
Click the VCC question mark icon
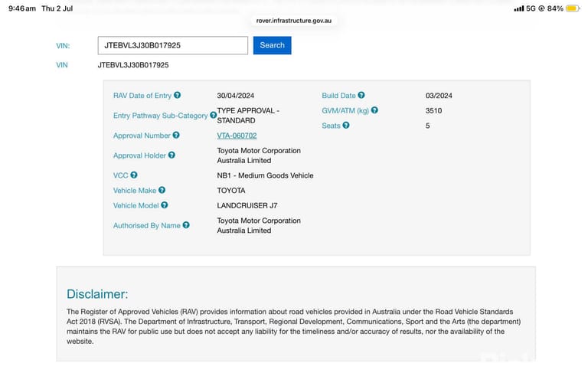(133, 175)
